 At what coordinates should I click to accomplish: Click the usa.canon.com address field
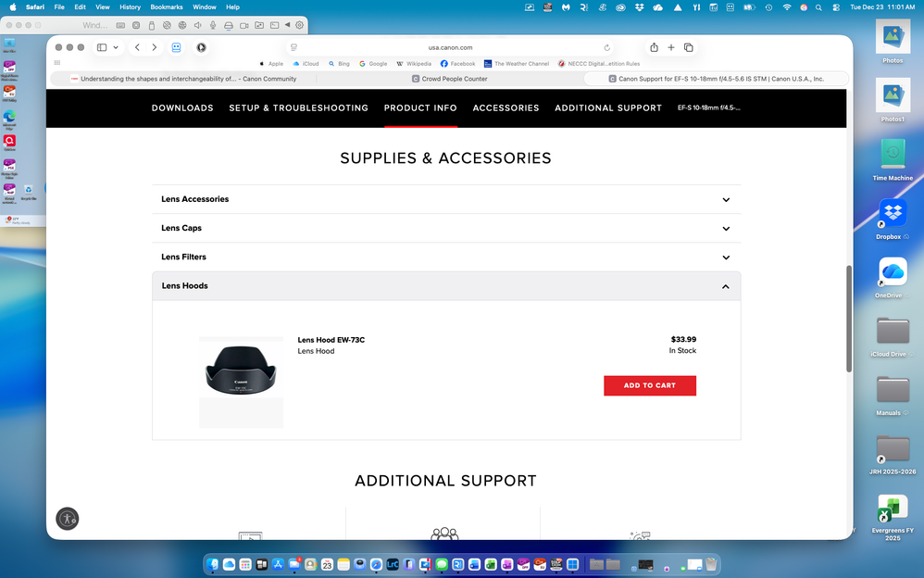point(450,47)
